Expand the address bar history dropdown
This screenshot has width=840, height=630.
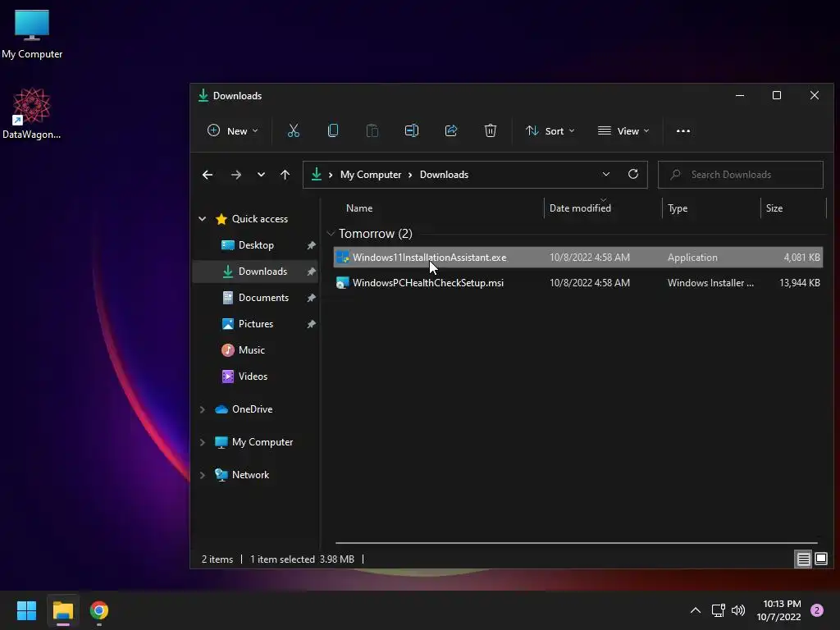606,174
